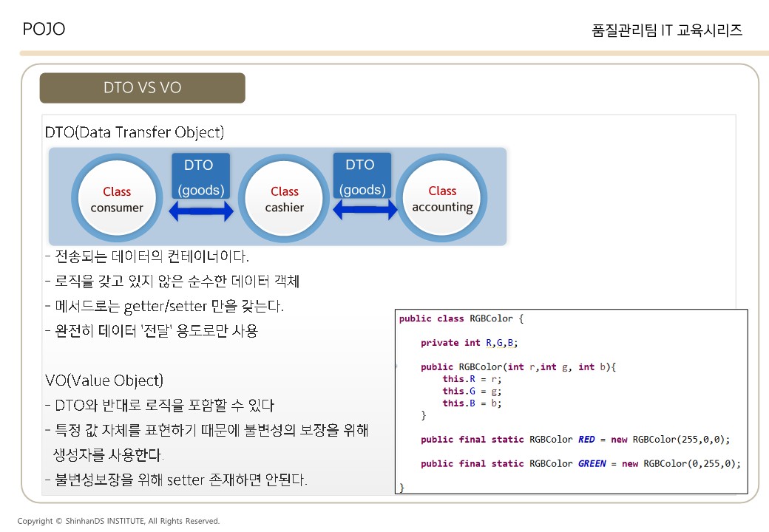The height and width of the screenshot is (532, 769).
Task: Click the POJO slide title
Action: click(44, 29)
